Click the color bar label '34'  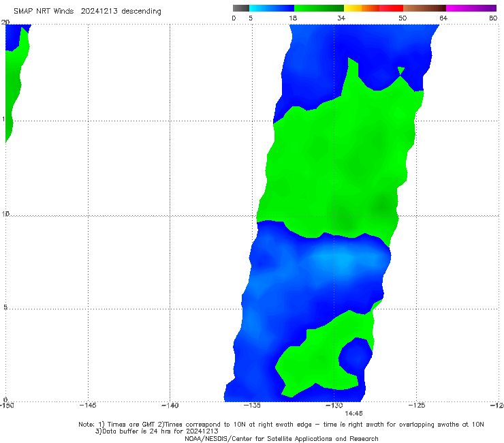pyautogui.click(x=341, y=18)
